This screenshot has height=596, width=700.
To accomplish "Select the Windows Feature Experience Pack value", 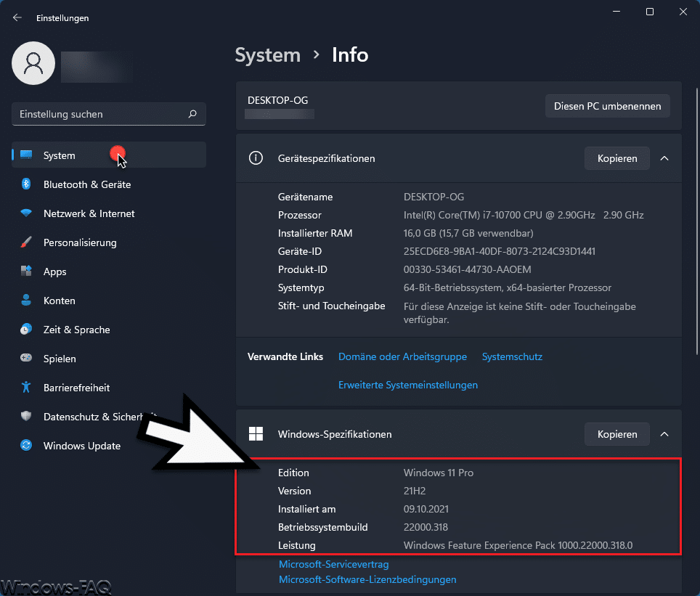I will (518, 546).
